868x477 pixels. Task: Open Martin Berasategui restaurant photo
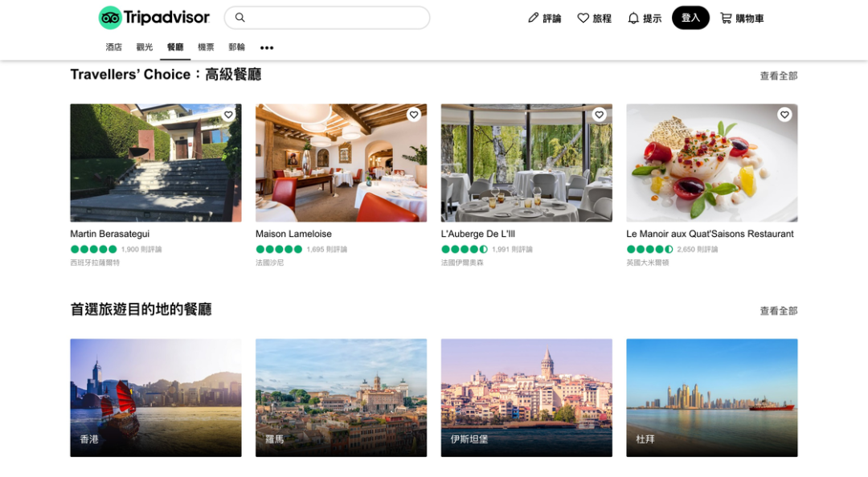[x=156, y=163]
